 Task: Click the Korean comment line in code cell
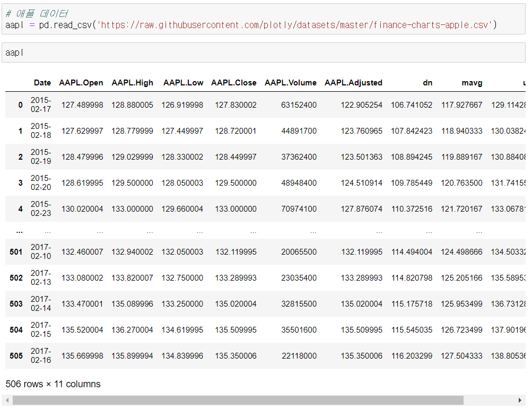click(37, 14)
